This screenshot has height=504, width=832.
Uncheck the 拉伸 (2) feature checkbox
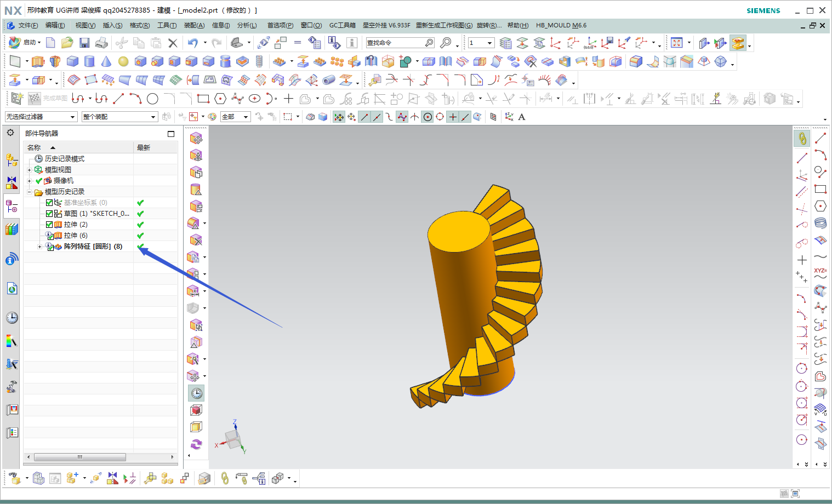tap(49, 225)
